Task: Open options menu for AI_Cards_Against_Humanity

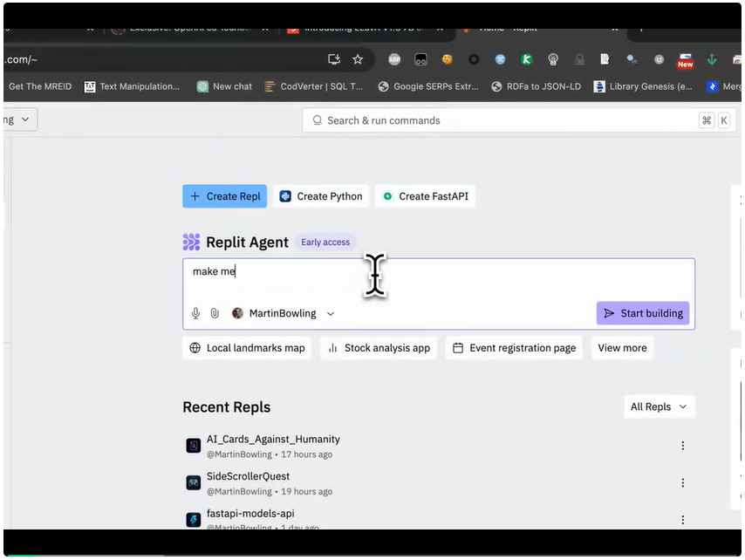Action: click(683, 446)
